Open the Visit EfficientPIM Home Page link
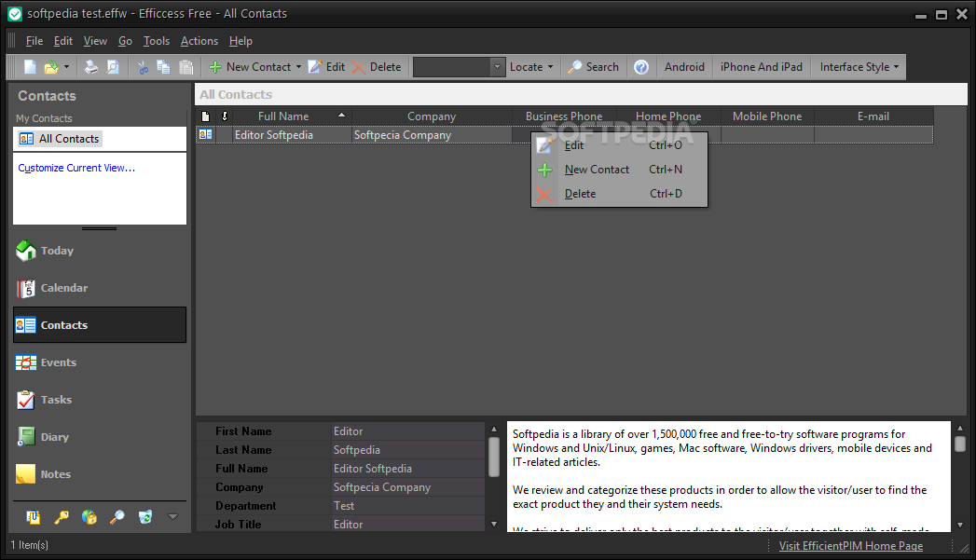 851,546
